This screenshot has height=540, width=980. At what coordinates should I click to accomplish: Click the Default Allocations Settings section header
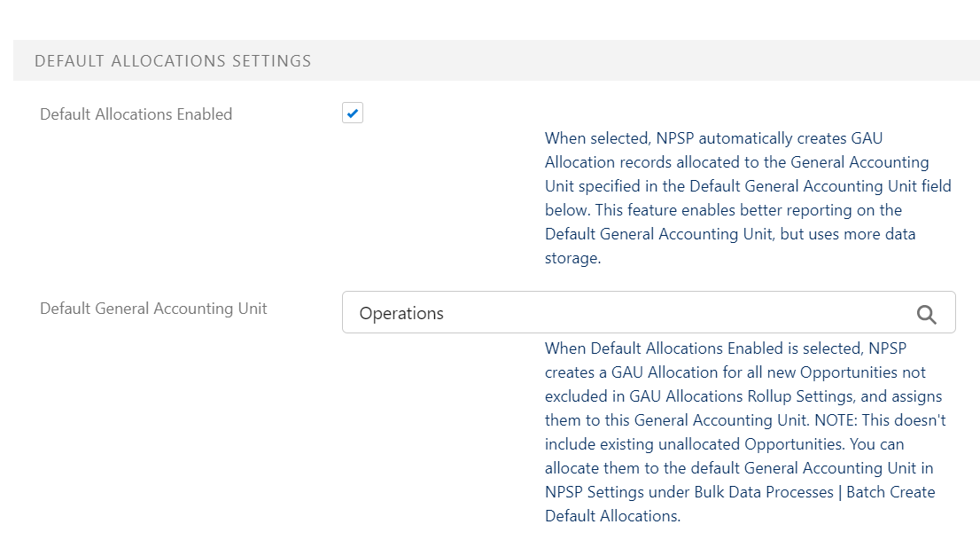(173, 61)
